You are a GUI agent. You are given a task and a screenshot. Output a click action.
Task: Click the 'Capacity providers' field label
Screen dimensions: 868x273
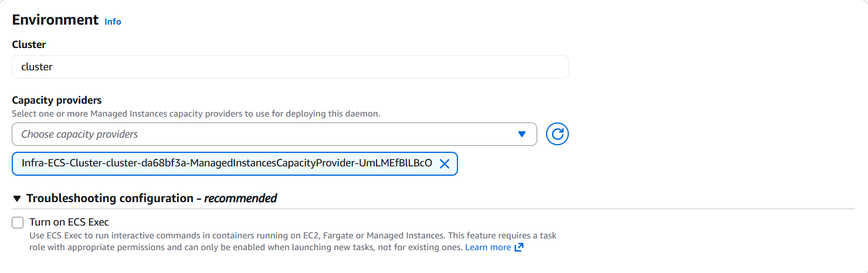click(x=57, y=101)
